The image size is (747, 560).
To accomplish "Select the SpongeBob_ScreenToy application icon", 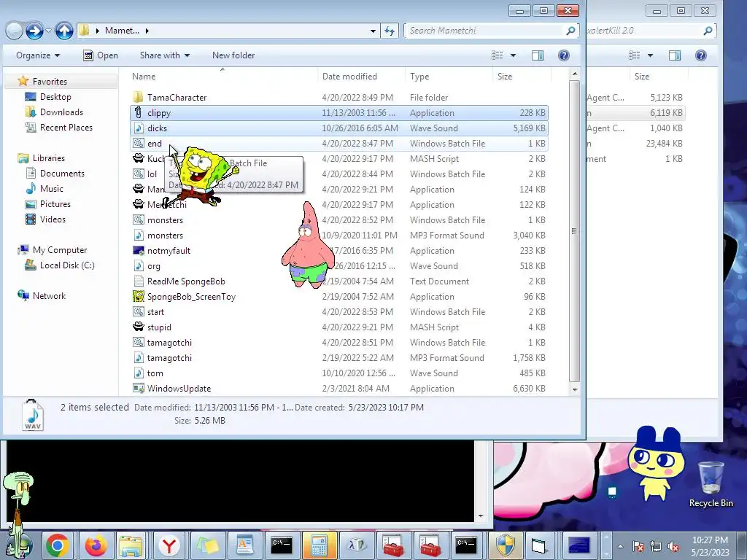I will 138,296.
